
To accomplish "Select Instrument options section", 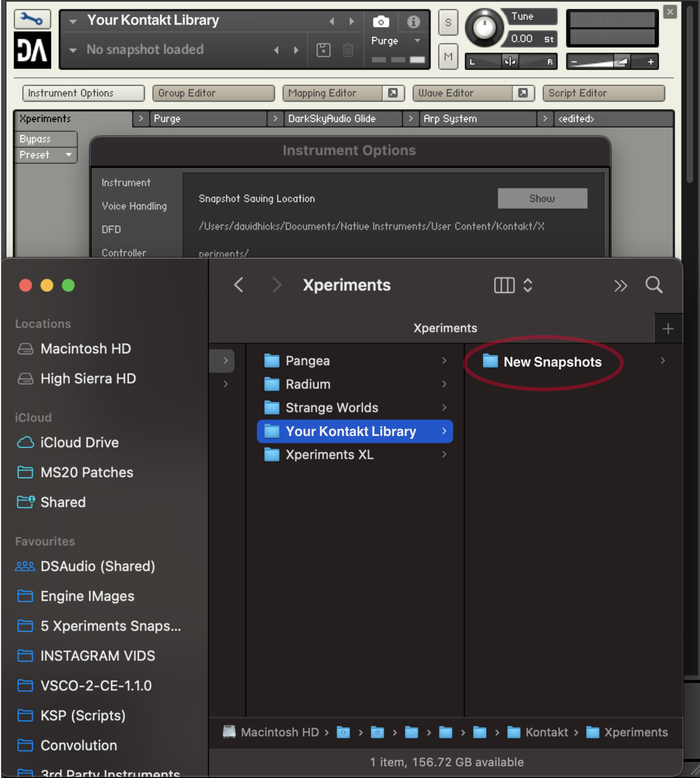I will click(126, 183).
